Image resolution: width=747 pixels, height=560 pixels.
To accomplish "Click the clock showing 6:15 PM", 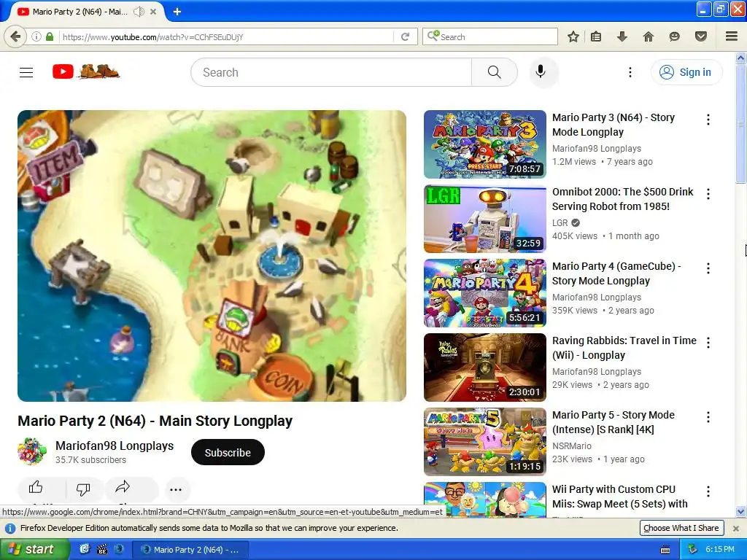I will [x=720, y=550].
